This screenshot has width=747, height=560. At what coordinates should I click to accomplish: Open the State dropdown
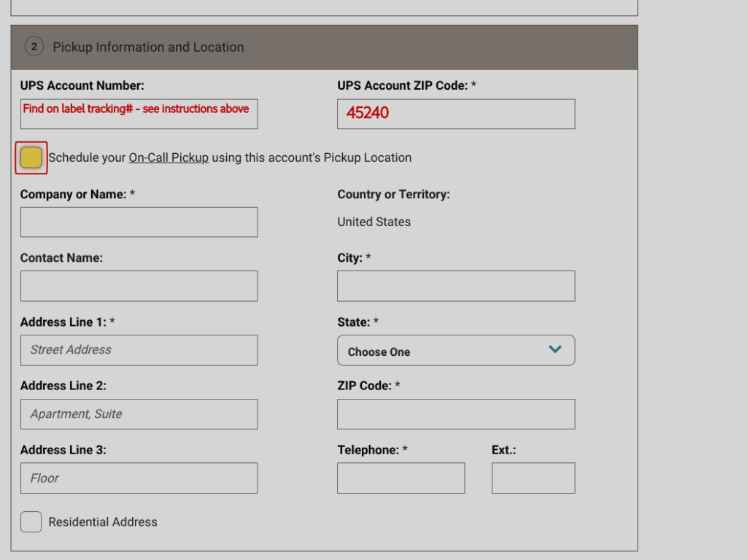pos(455,351)
